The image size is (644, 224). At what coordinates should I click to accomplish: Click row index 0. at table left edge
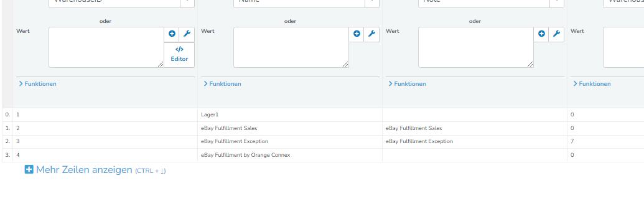pos(7,114)
